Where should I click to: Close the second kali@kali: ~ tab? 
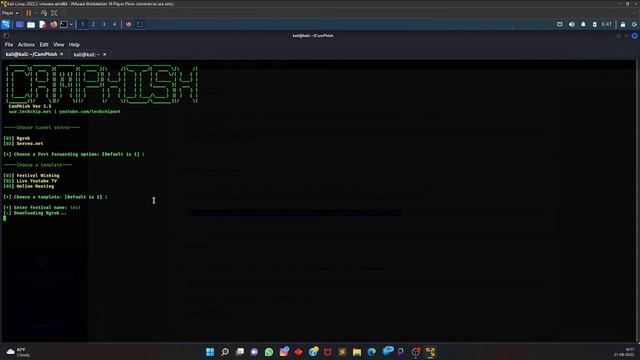(x=104, y=54)
